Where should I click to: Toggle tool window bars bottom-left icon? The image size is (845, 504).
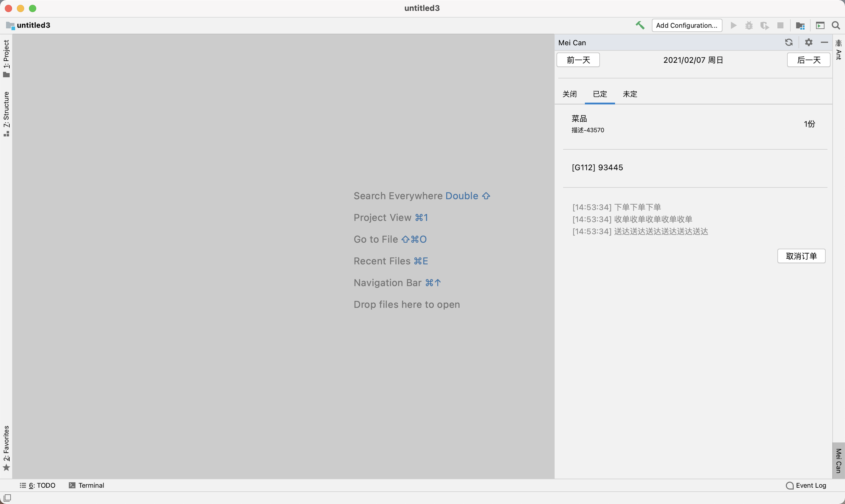tap(7, 498)
